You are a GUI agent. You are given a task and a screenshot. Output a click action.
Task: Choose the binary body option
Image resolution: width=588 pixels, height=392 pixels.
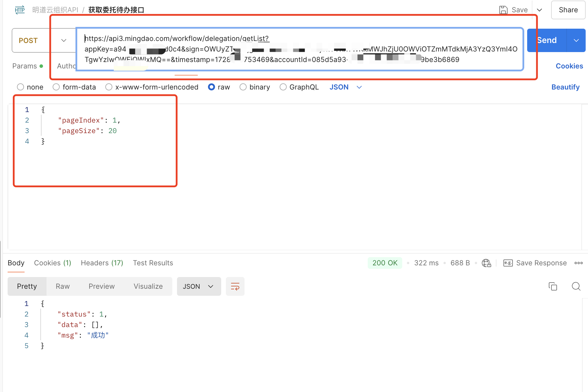coord(243,87)
